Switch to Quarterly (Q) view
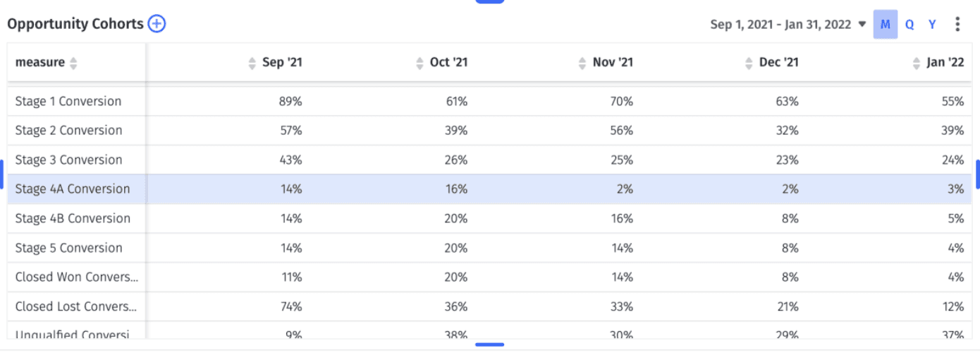980x353 pixels. [x=909, y=25]
